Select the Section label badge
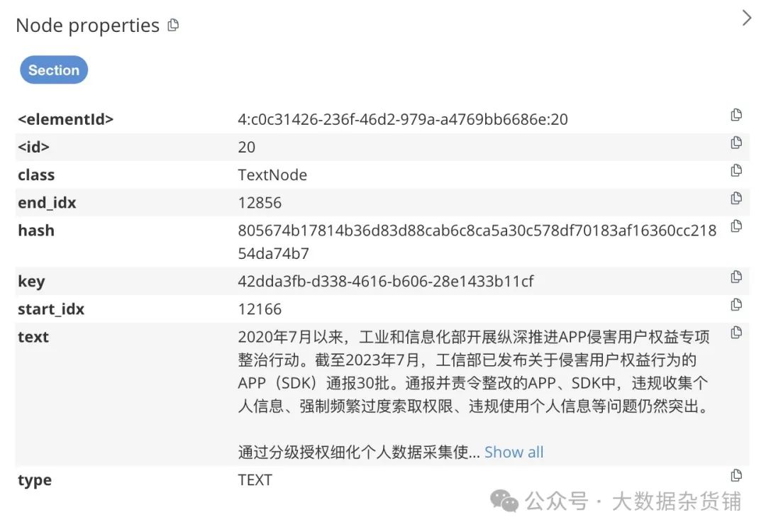The height and width of the screenshot is (532, 766). [x=54, y=70]
